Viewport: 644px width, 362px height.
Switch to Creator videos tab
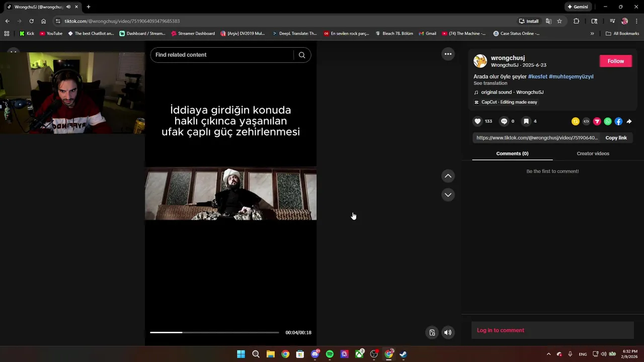[593, 153]
